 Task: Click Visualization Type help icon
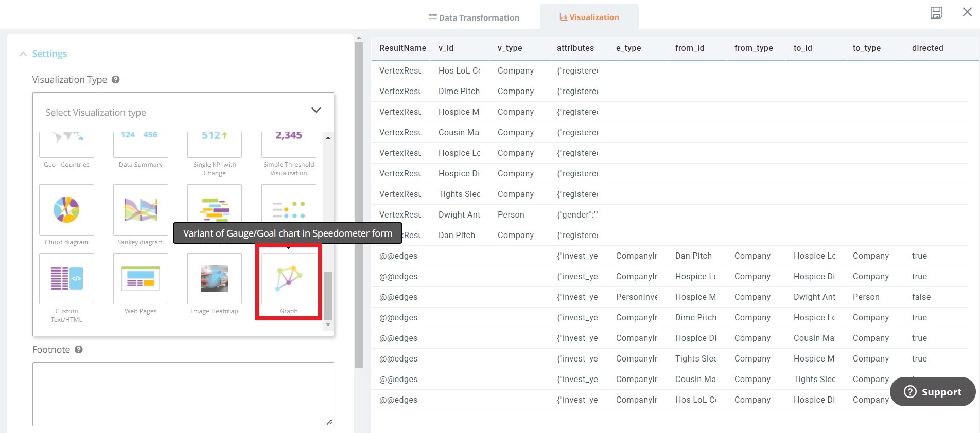click(116, 80)
